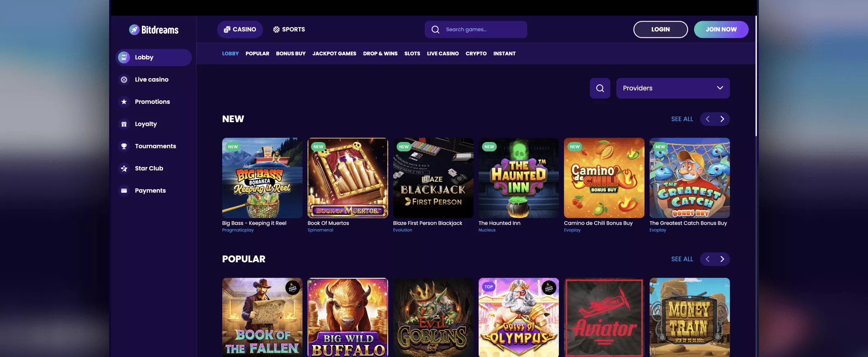Open Loyalty in the sidebar

tap(154, 124)
